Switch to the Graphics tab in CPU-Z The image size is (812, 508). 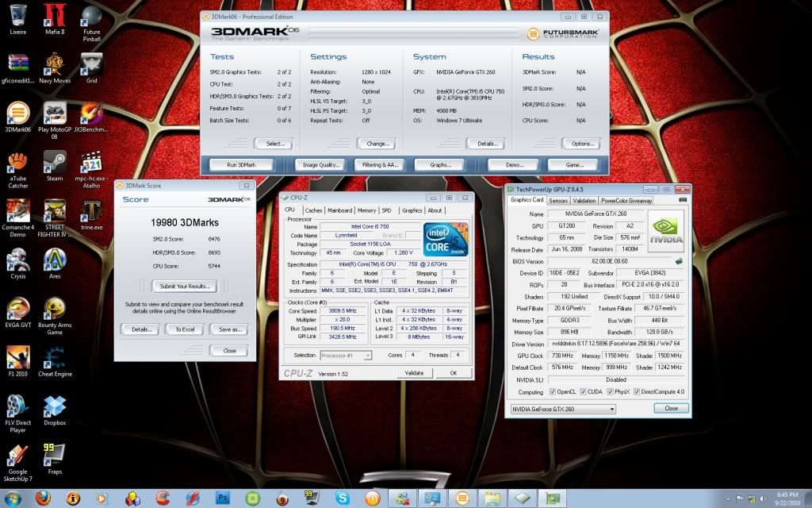click(412, 210)
